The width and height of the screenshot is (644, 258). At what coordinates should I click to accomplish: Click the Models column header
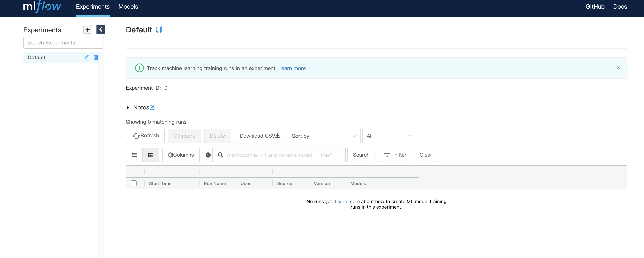(x=358, y=183)
